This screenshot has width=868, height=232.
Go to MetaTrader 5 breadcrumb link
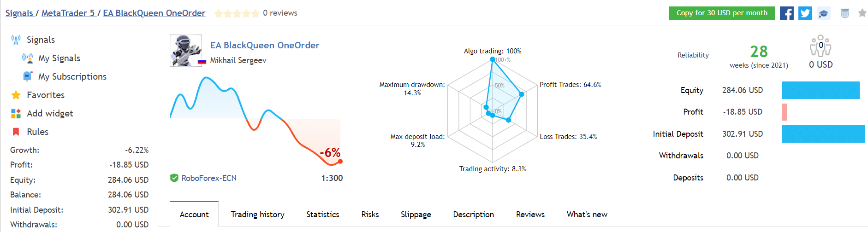pos(68,13)
